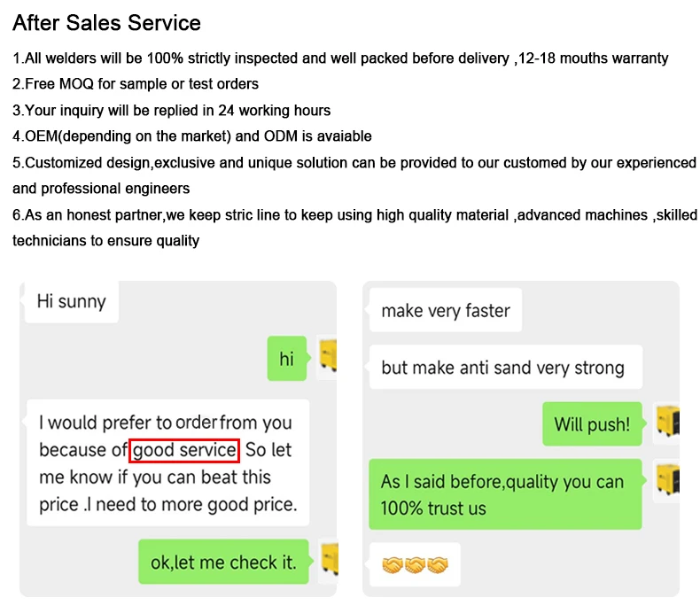Click the avatar beside the "Will push!" message
700x613 pixels.
coord(667,423)
